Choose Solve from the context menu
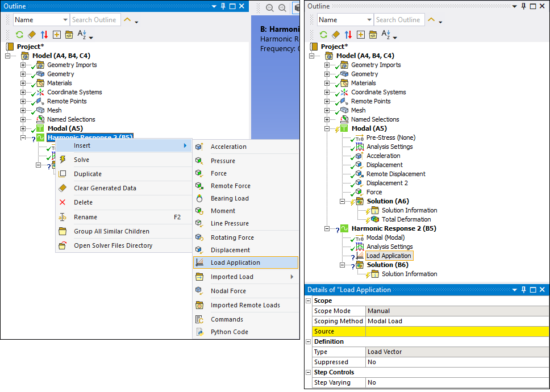Image resolution: width=550 pixels, height=392 pixels. 81,160
